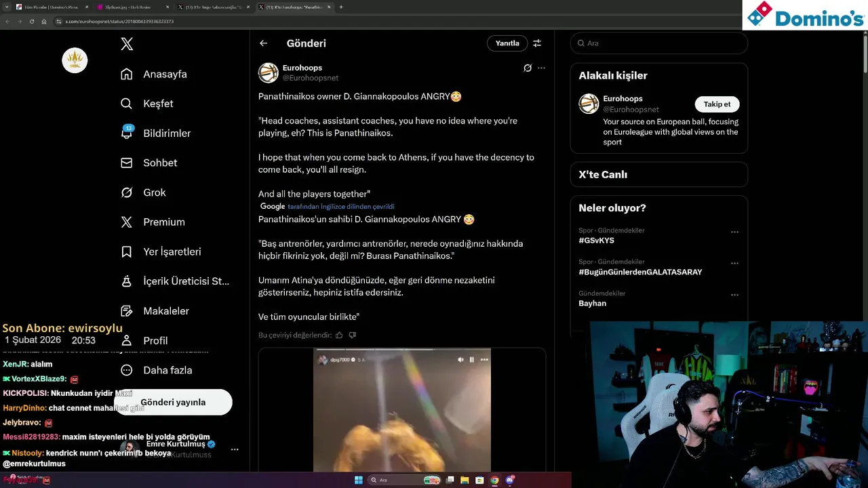Click the browser home button
Screen dimensions: 868x488
44,22
